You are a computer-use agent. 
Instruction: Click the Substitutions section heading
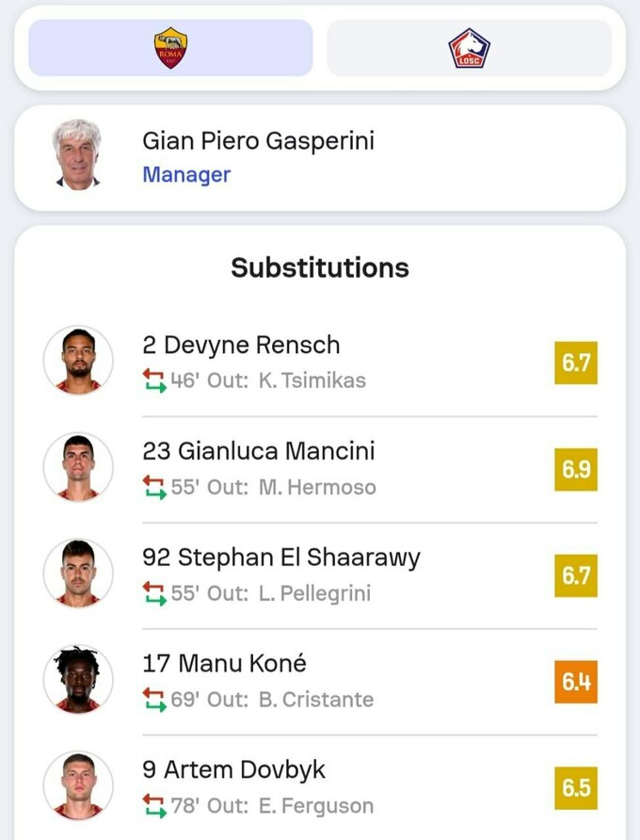[320, 267]
